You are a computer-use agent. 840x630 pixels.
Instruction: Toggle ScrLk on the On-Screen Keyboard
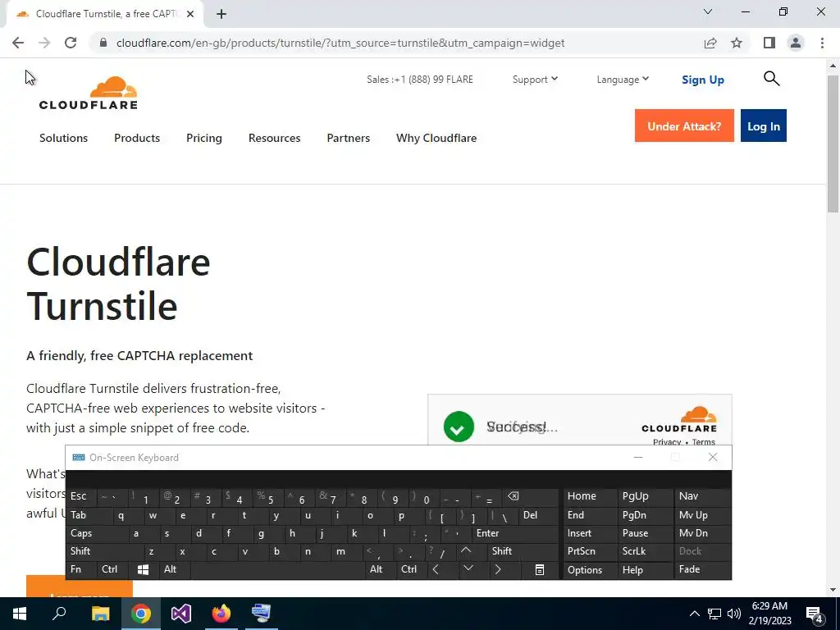click(x=646, y=550)
